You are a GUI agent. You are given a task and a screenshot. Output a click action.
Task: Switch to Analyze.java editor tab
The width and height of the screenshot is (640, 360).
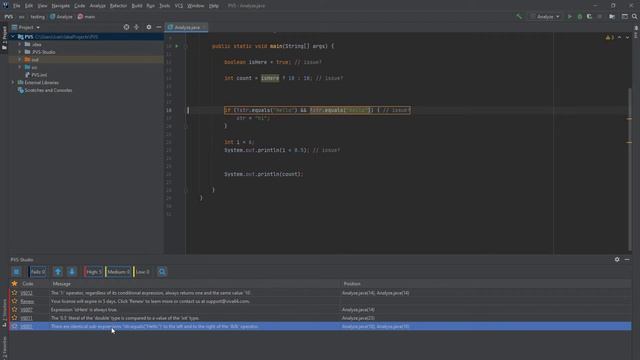point(186,27)
